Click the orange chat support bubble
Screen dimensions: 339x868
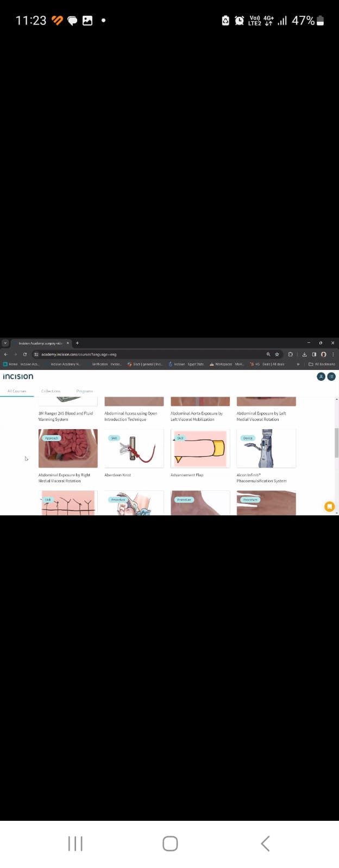329,507
